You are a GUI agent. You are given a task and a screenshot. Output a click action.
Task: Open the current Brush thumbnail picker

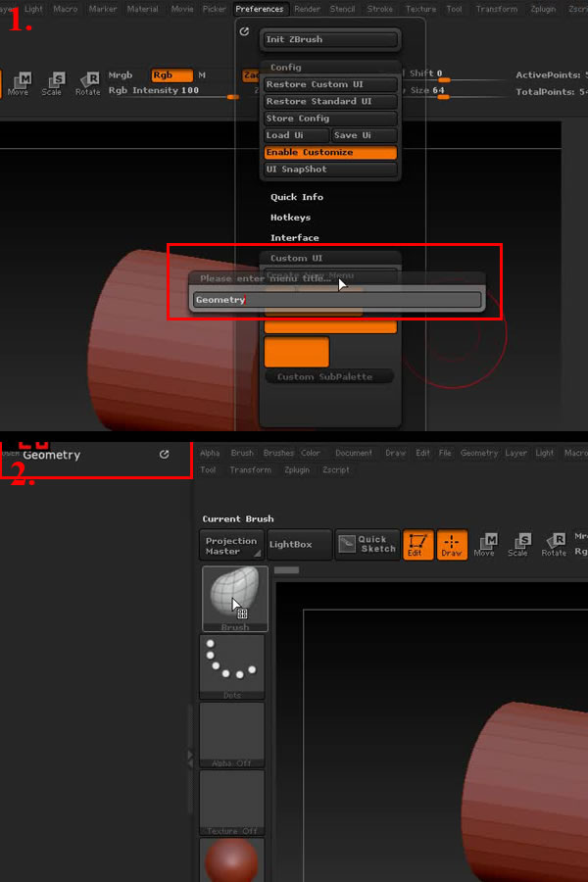234,598
